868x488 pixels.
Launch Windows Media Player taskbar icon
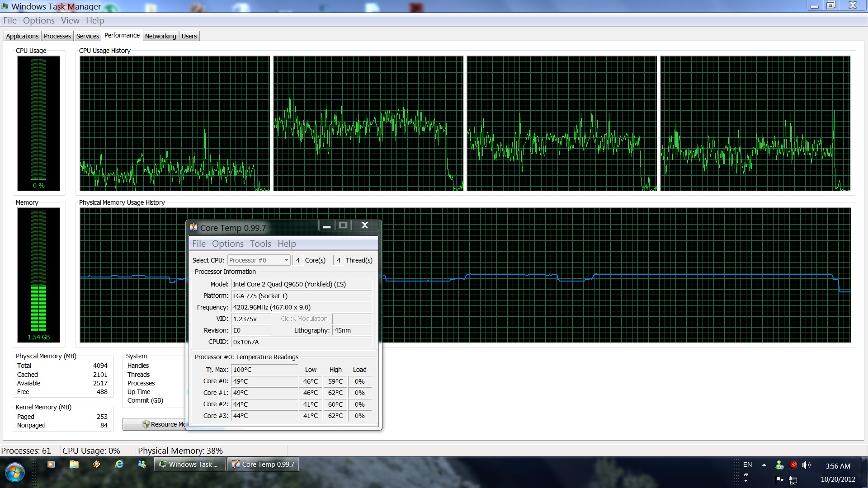click(x=51, y=464)
